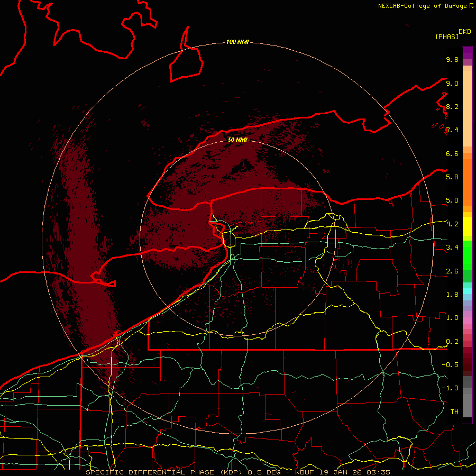
Task: Click the 9.8 color scale value
Action: [x=452, y=59]
